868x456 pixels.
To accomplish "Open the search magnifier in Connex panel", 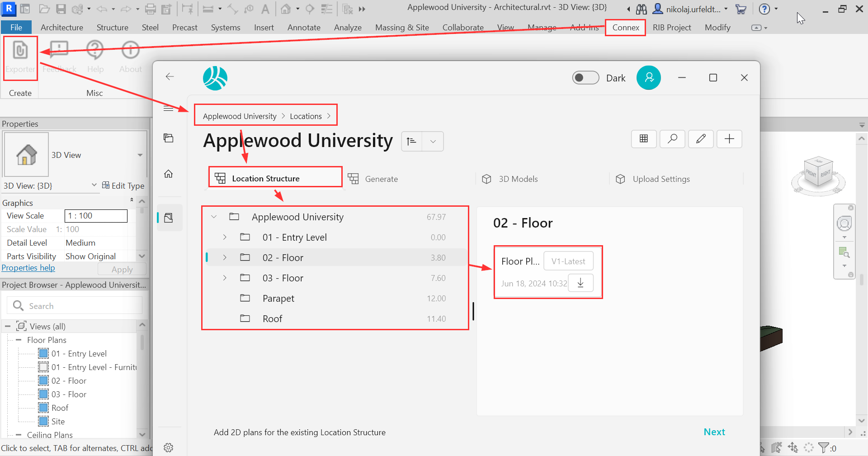I will click(x=672, y=139).
